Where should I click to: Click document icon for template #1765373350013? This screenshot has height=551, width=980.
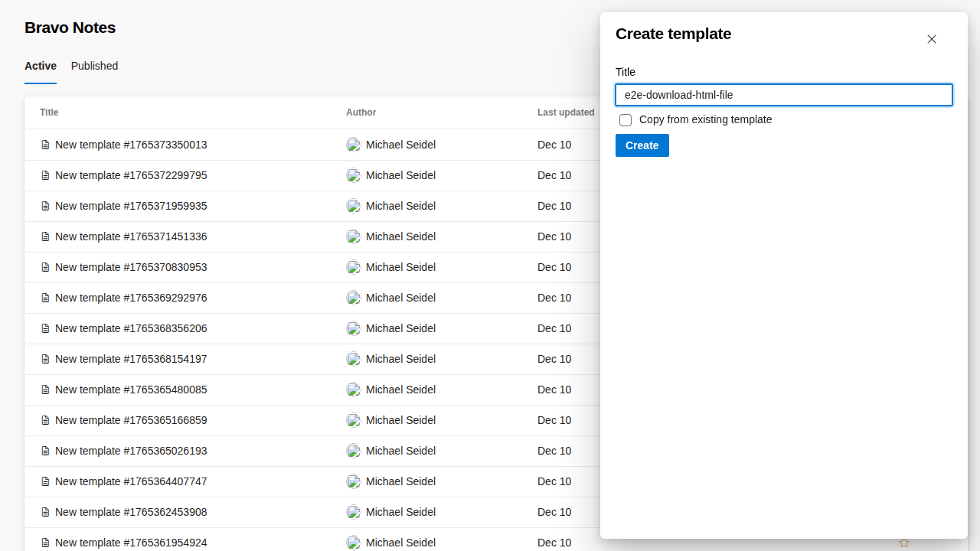click(x=45, y=145)
